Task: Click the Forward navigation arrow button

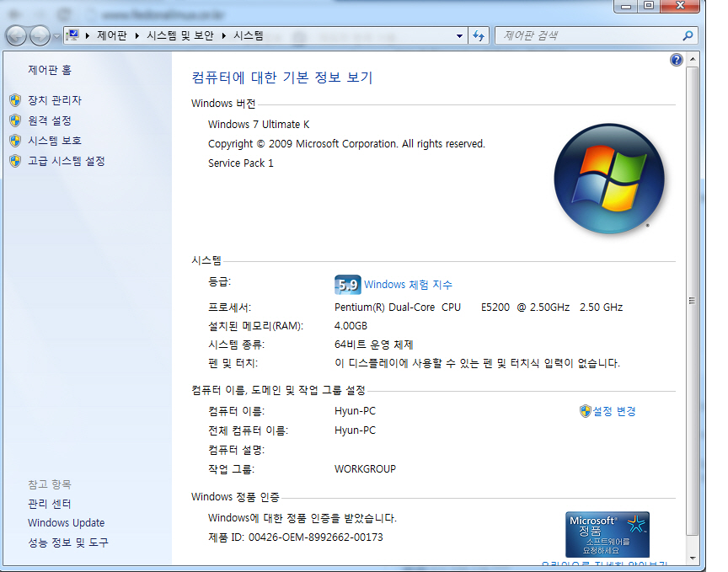Action: pos(40,35)
